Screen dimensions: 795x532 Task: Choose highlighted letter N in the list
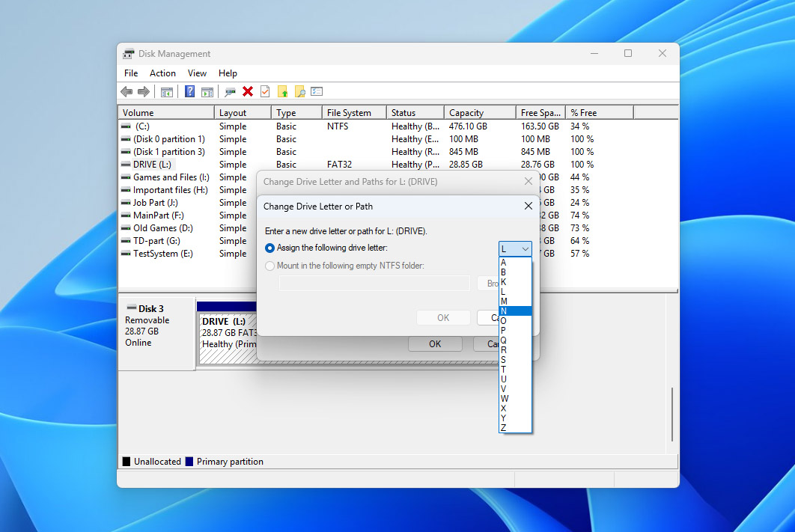(515, 311)
